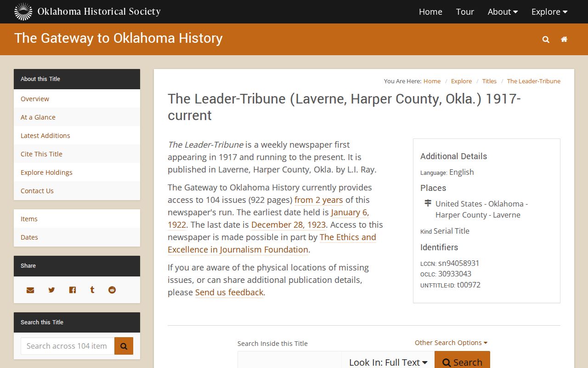Focus the 'Search across 104 items' field

68,346
